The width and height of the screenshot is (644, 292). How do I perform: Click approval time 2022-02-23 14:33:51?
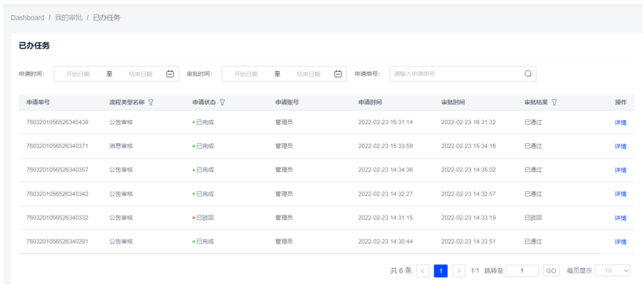[468, 242]
